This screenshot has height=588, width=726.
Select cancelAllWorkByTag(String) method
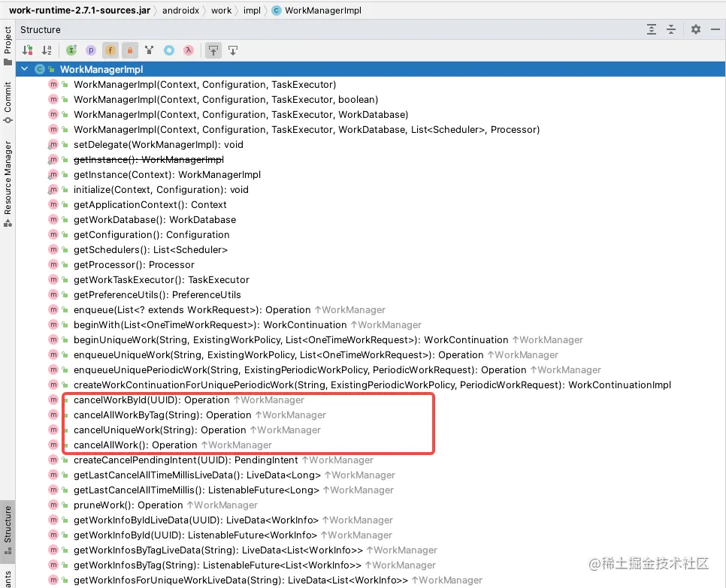coord(200,415)
